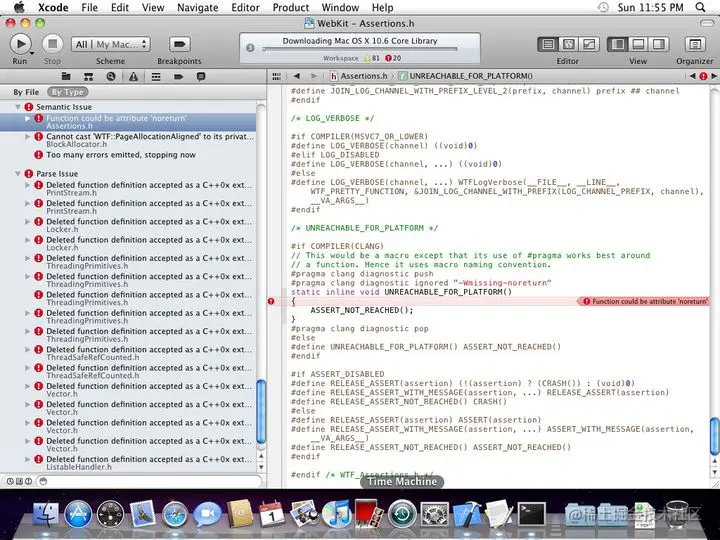Viewport: 720px width, 540px height.
Task: Switch to the Standard editor
Action: (x=548, y=45)
